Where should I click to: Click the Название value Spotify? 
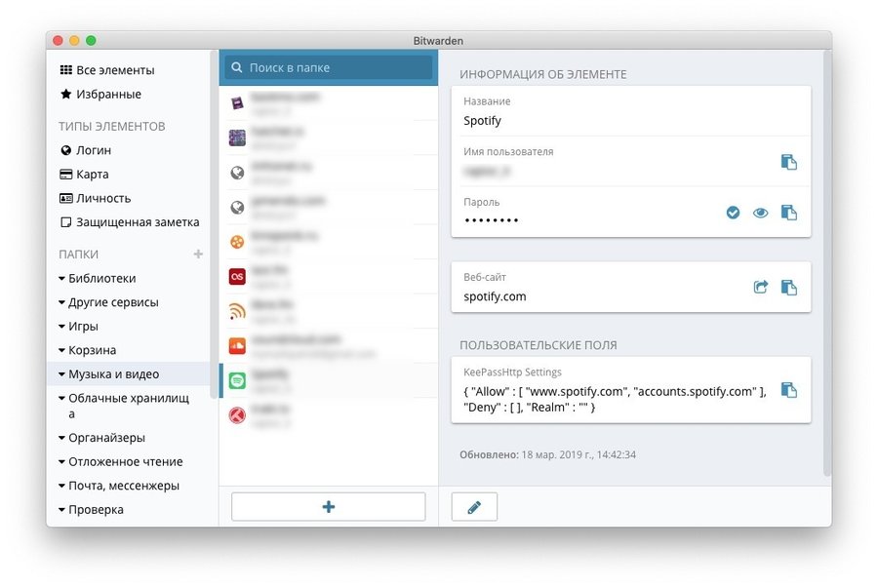(482, 121)
